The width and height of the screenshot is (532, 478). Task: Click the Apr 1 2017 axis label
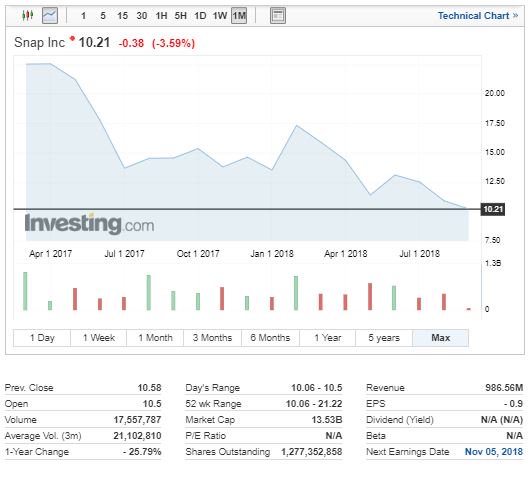click(x=51, y=254)
